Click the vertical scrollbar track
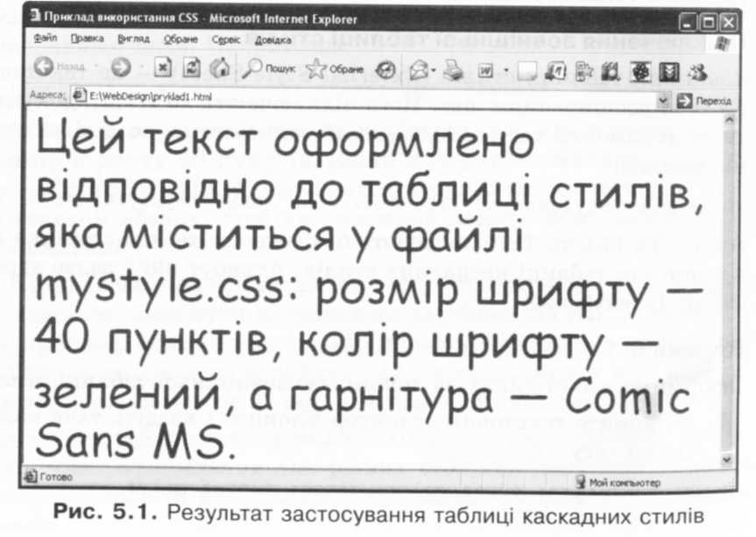Image resolution: width=756 pixels, height=537 pixels. tap(728, 289)
